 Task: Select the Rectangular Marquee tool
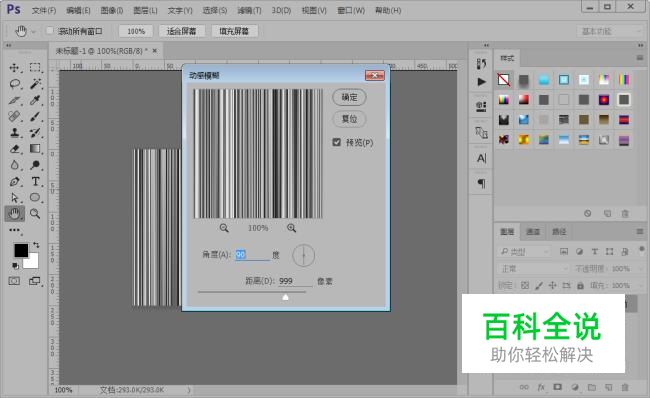(35, 68)
